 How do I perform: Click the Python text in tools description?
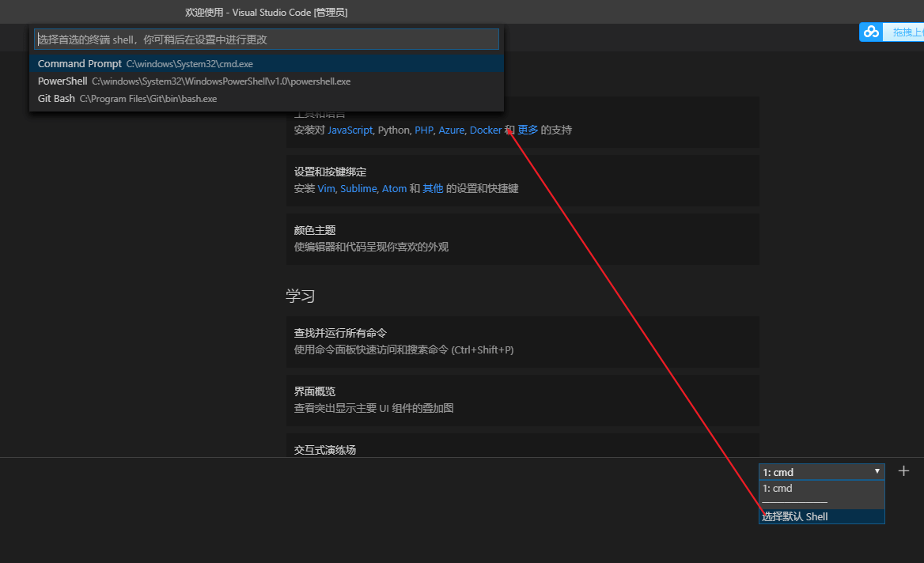coord(393,130)
